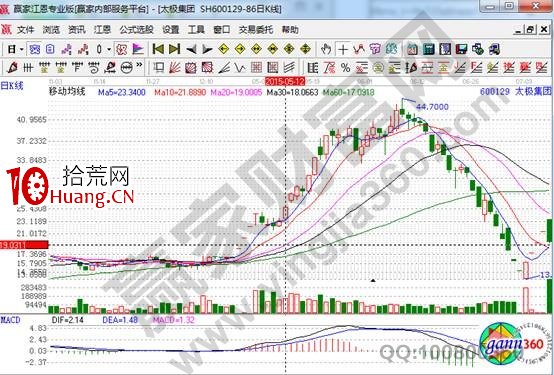Click the purple 节 icon

coord(375,49)
